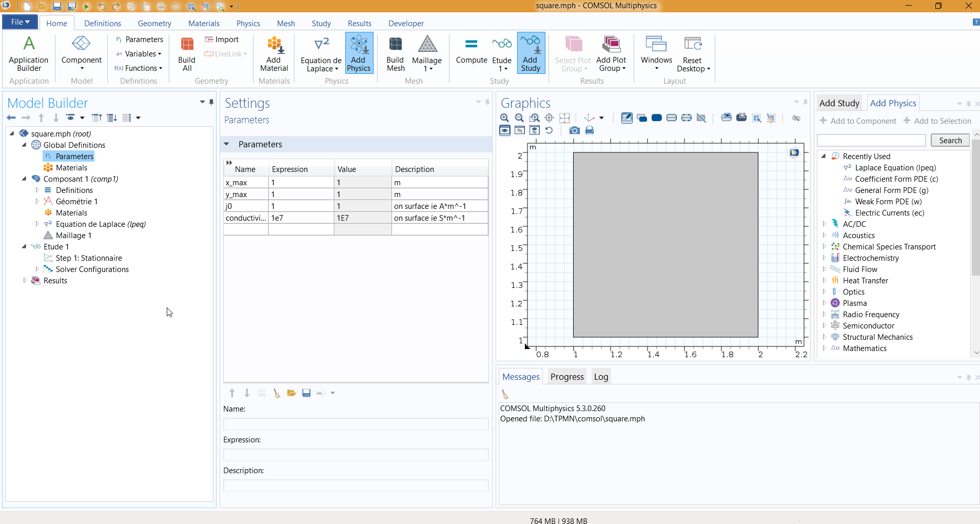Open the Log tab
The height and width of the screenshot is (524, 980).
point(601,377)
